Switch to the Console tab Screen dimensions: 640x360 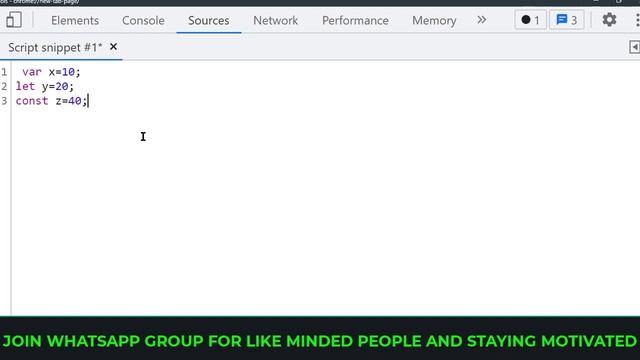pyautogui.click(x=143, y=20)
